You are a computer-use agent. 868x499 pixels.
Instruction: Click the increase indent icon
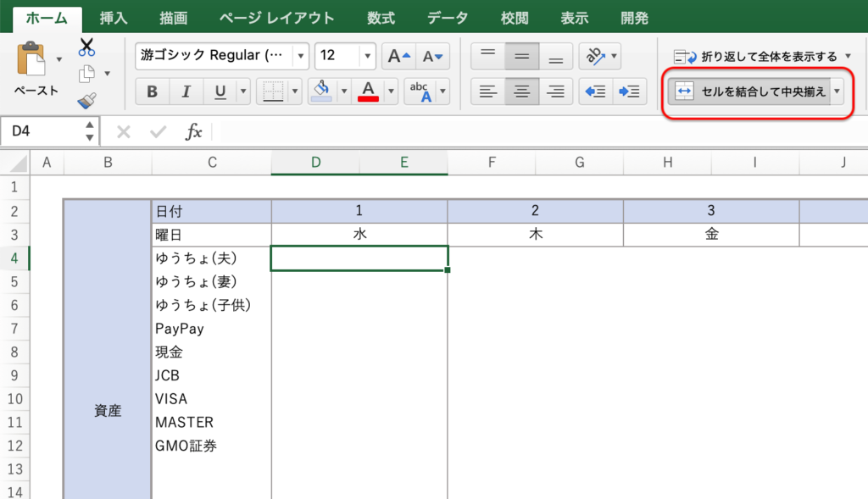[628, 91]
